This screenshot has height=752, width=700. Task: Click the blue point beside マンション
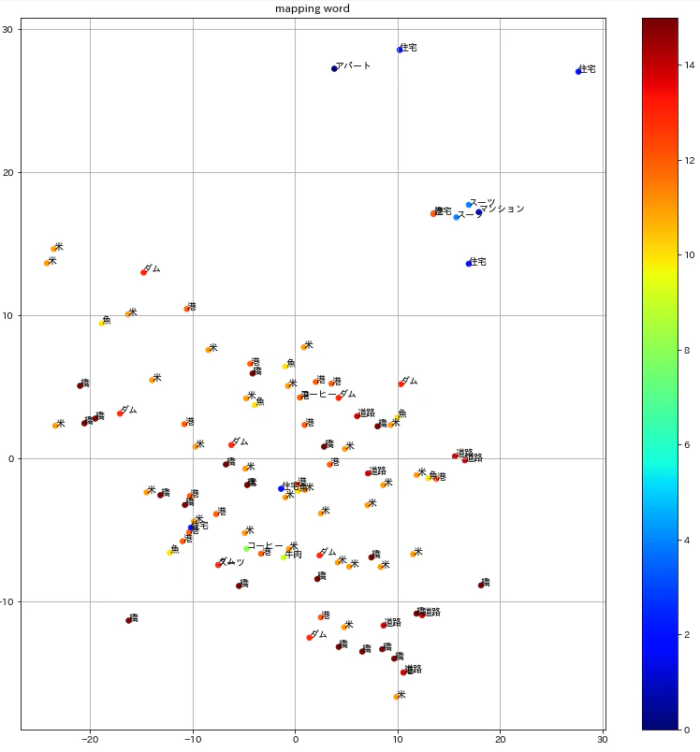[x=478, y=212]
